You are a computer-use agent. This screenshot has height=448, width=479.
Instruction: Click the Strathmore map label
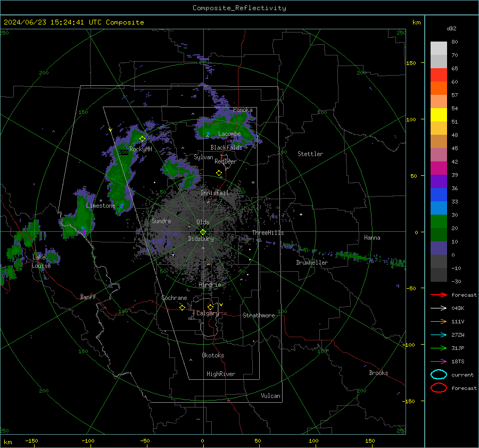tap(259, 315)
